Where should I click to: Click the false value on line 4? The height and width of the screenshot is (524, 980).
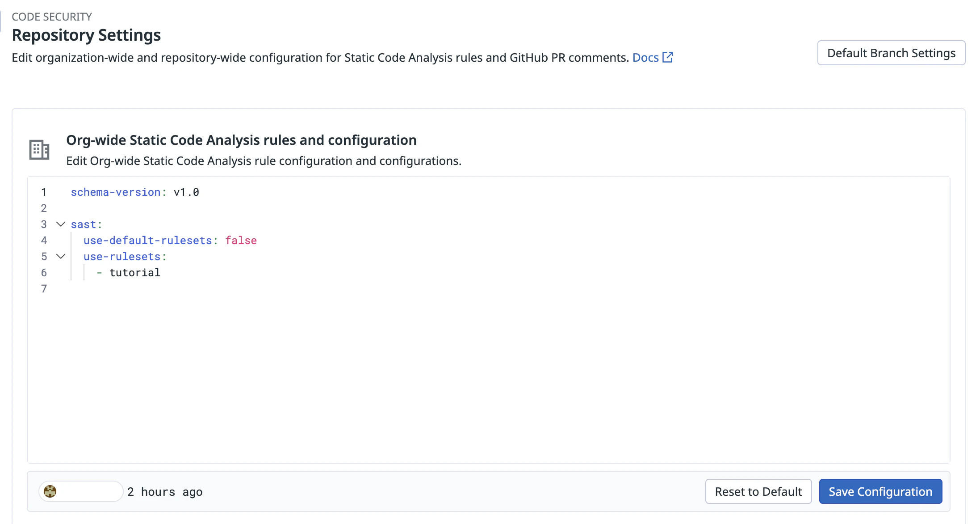(241, 241)
